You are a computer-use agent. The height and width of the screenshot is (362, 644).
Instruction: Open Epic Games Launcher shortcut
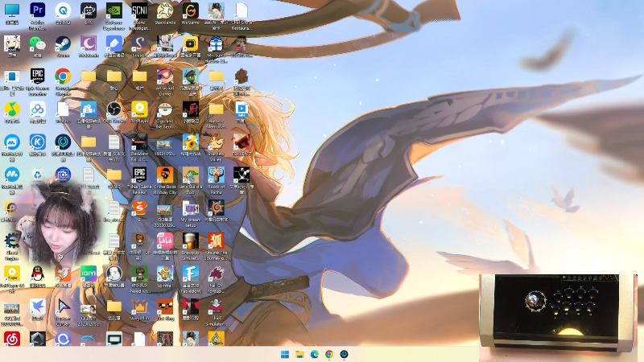pos(37,76)
